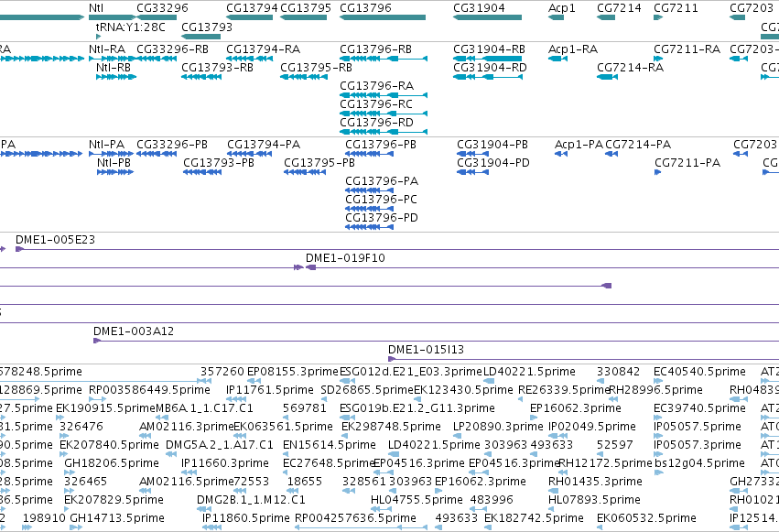Select the CG13796-RC transcript

pyautogui.click(x=384, y=114)
